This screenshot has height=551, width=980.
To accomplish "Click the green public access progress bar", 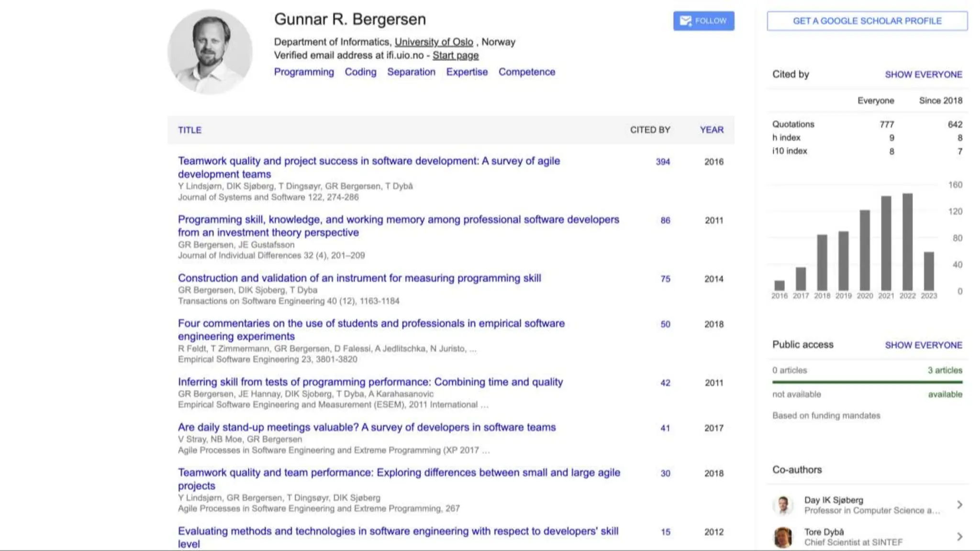I will (x=867, y=382).
